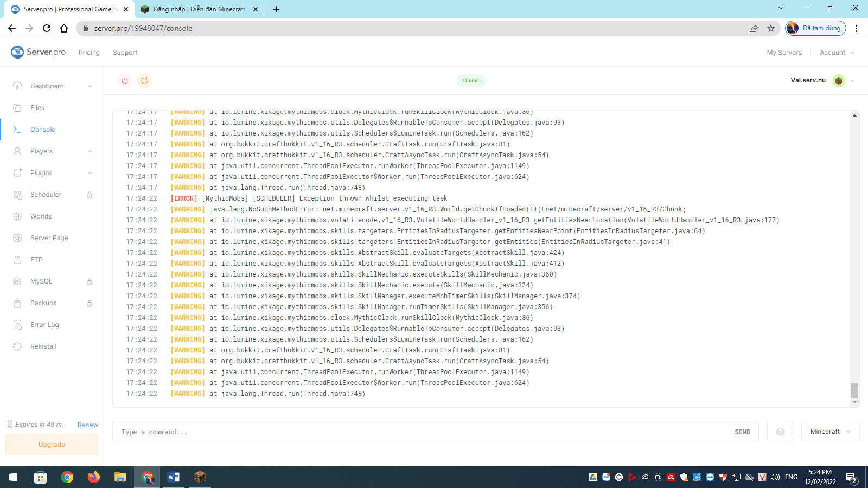Image resolution: width=868 pixels, height=488 pixels.
Task: Open File Explorer from the taskbar
Action: coord(120,477)
